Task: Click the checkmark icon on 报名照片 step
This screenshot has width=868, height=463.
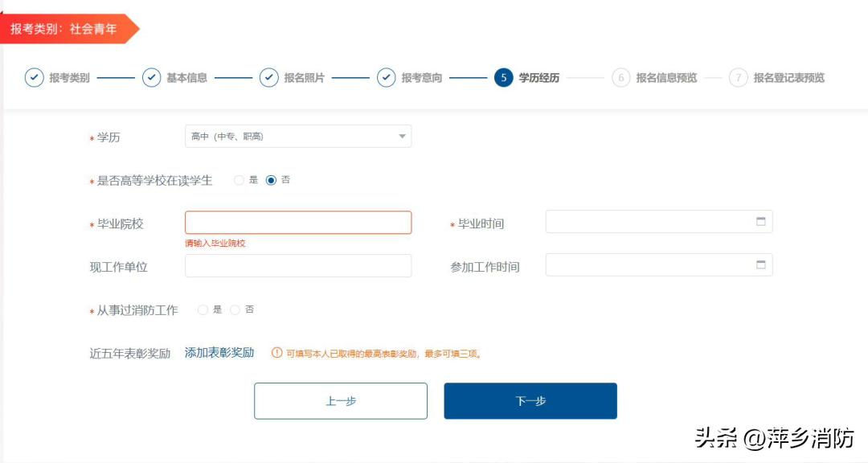Action: click(x=271, y=80)
